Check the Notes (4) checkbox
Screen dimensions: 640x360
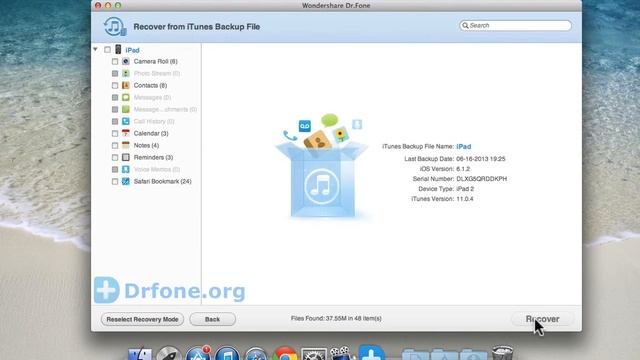pos(115,145)
